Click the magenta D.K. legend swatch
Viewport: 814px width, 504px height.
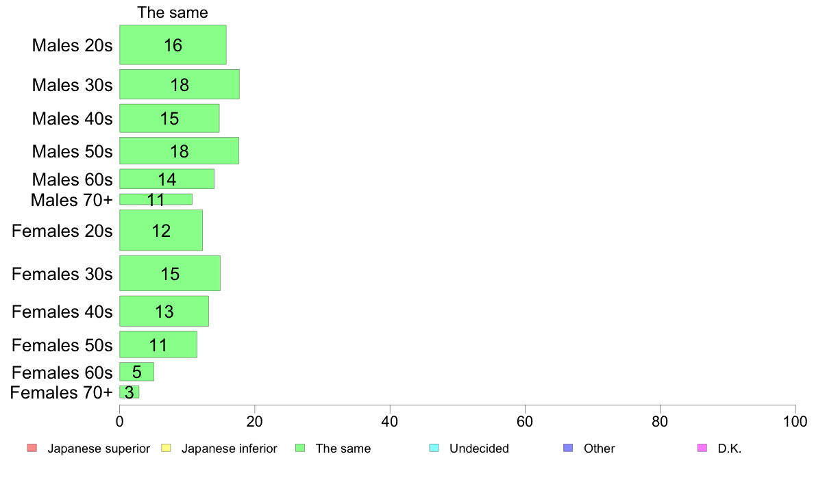(702, 448)
